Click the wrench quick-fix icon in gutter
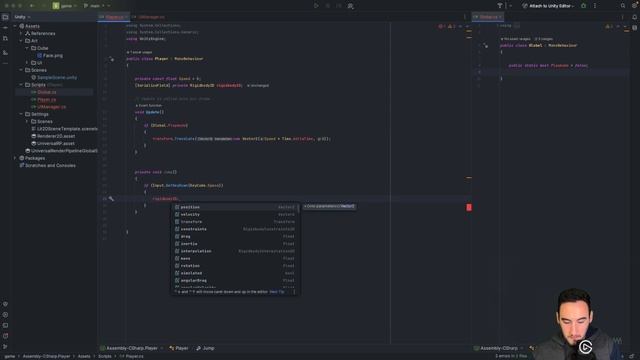 tap(111, 199)
